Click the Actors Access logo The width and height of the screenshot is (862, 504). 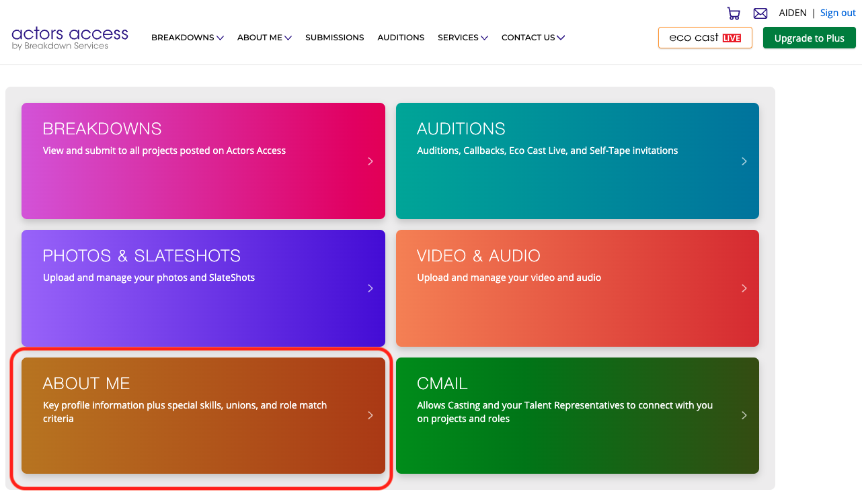pyautogui.click(x=70, y=37)
